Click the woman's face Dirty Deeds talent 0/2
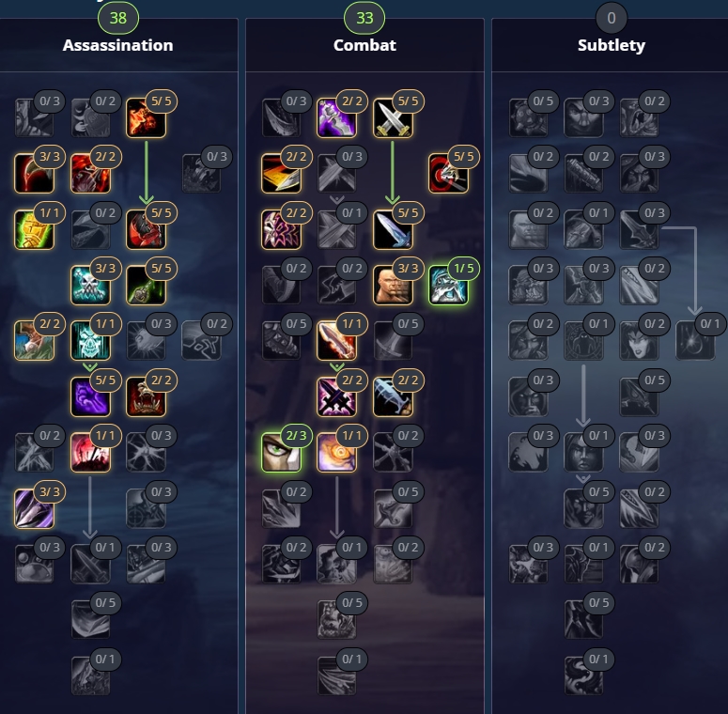This screenshot has height=714, width=728. tap(640, 341)
